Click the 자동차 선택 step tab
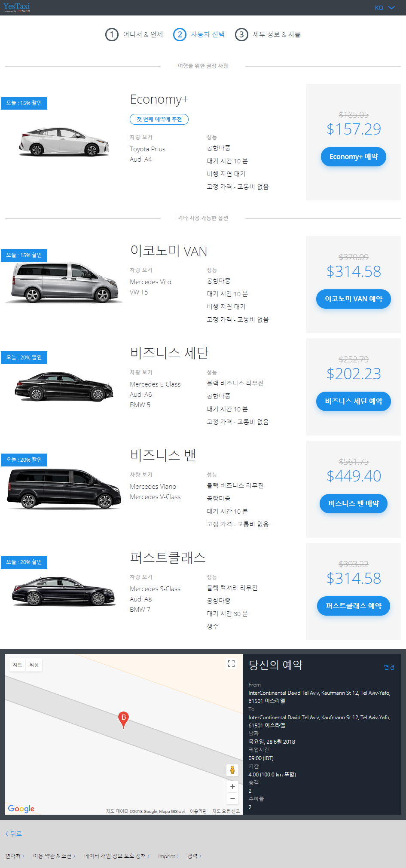Viewport: 406px width, 868px height. point(208,34)
